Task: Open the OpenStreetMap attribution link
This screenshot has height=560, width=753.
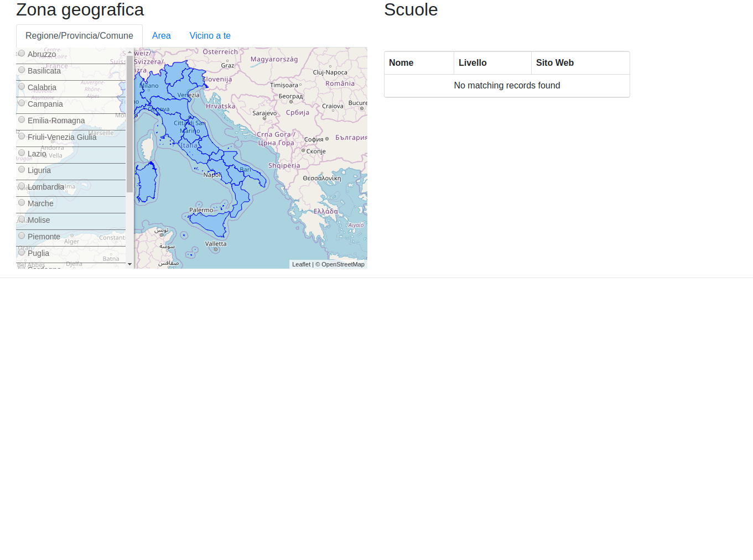Action: (342, 264)
